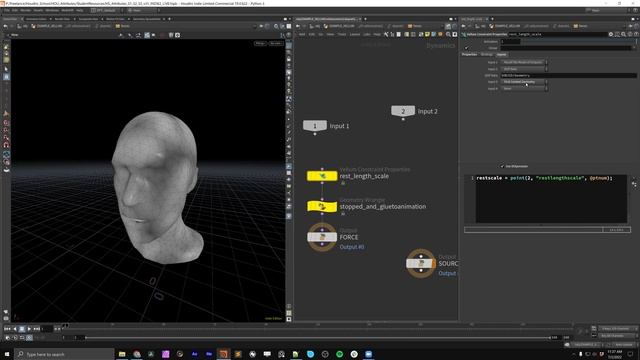Click the back arrow in parameter pane path bar
640x360 pixels.
[x=463, y=26]
